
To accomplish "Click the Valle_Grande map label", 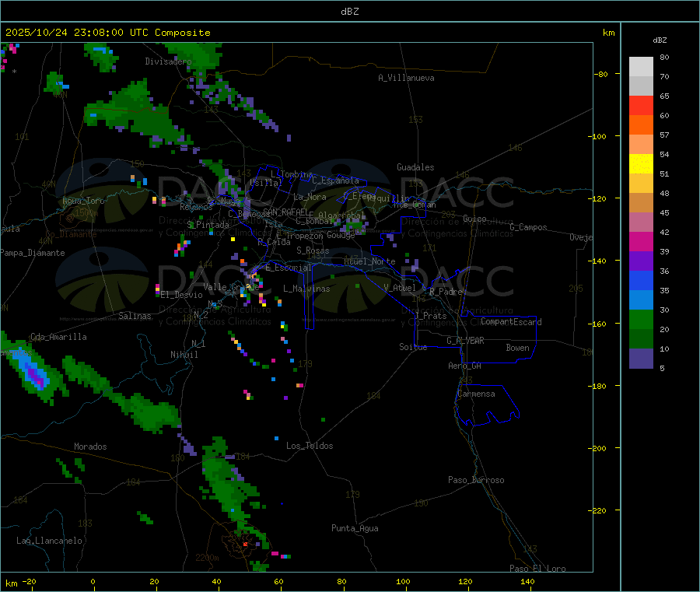I will tap(231, 287).
